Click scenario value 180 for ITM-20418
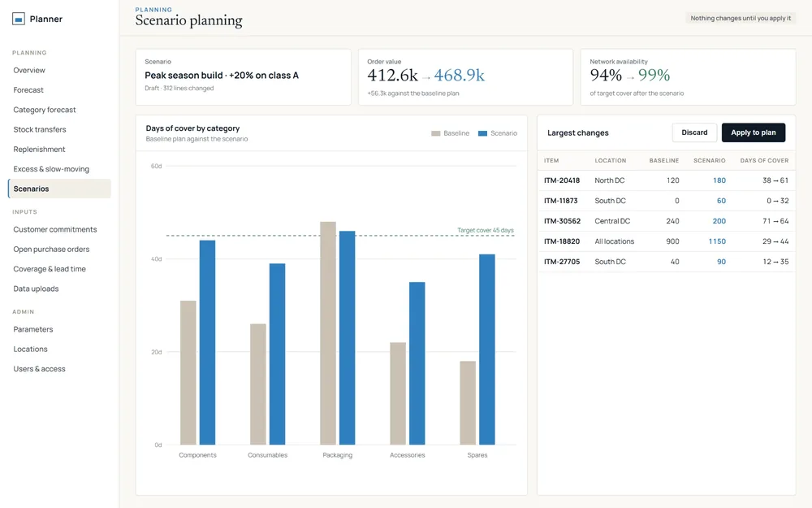The height and width of the screenshot is (508, 812). click(719, 180)
